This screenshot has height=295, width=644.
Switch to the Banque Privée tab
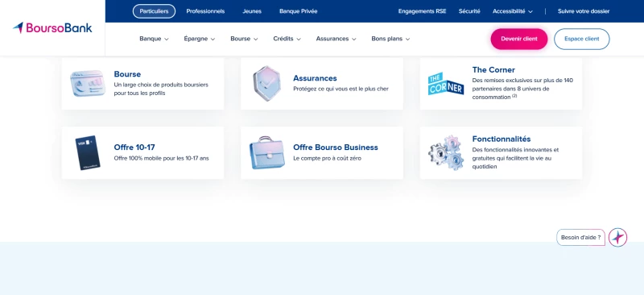(x=298, y=11)
